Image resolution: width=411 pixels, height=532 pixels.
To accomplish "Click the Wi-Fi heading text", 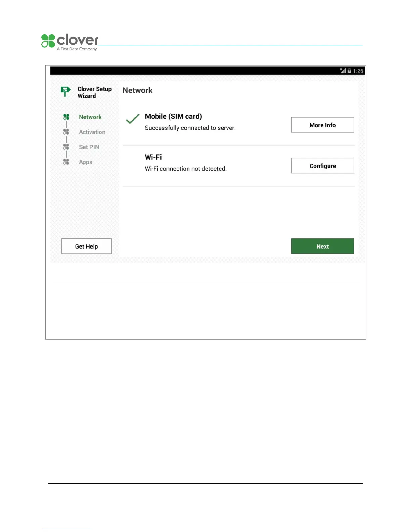I will (x=153, y=157).
